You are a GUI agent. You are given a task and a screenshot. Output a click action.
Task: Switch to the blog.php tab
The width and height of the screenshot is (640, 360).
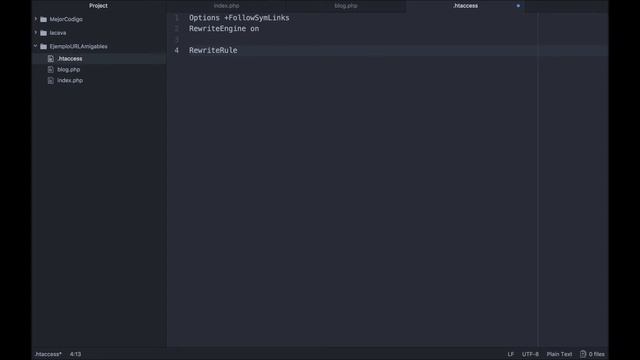[346, 6]
